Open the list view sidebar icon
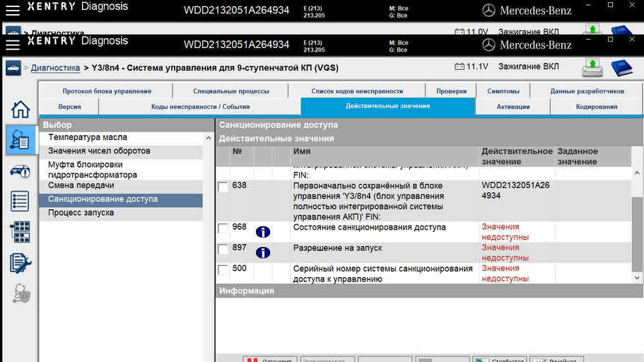The height and width of the screenshot is (362, 644). pyautogui.click(x=20, y=202)
